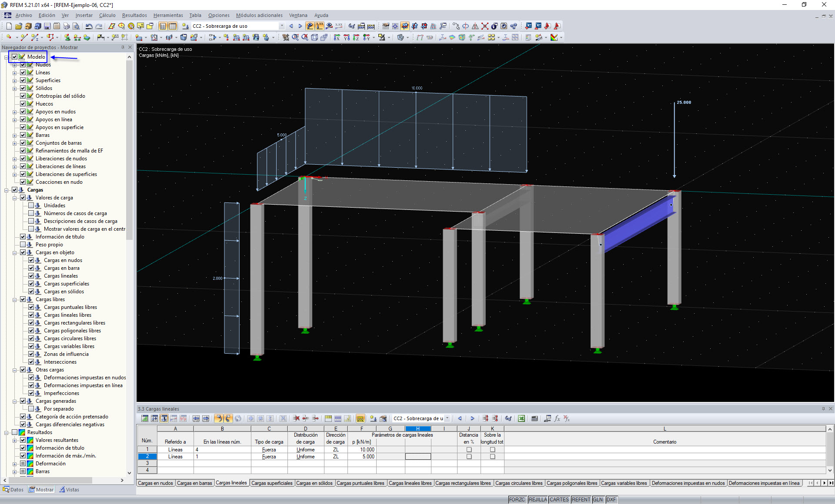The height and width of the screenshot is (504, 835).
Task: Click the Vistas navigator button
Action: [x=70, y=490]
